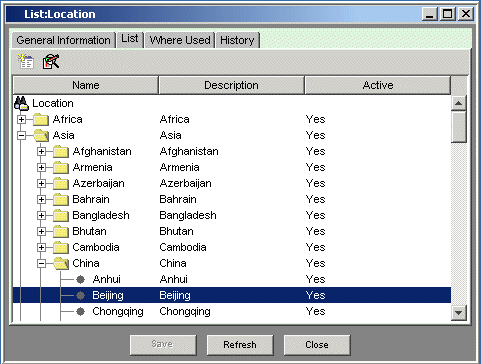Viewport: 481px width, 364px height.
Task: Select the Azerbaijan tree item name
Action: point(98,183)
